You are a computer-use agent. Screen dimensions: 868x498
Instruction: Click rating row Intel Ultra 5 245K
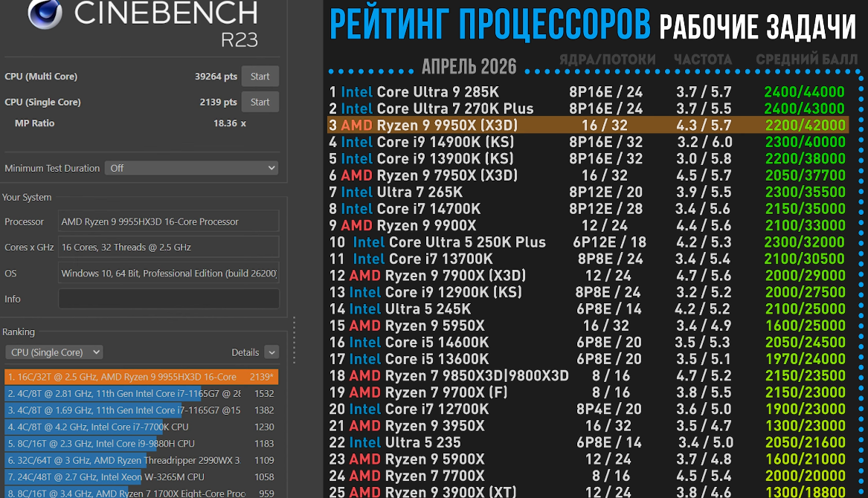pyautogui.click(x=588, y=308)
